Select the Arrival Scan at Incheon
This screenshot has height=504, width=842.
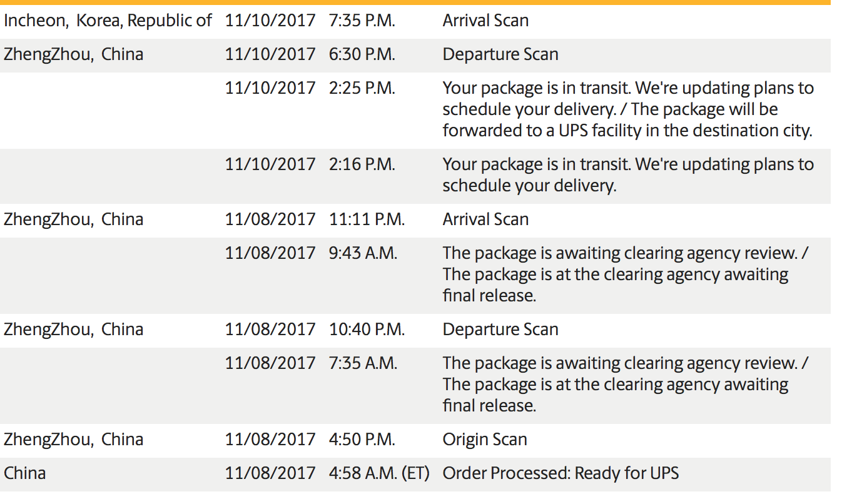coord(485,21)
